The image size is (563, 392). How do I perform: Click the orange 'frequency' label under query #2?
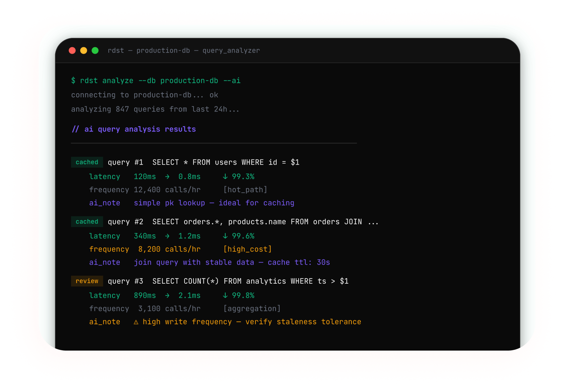point(109,249)
